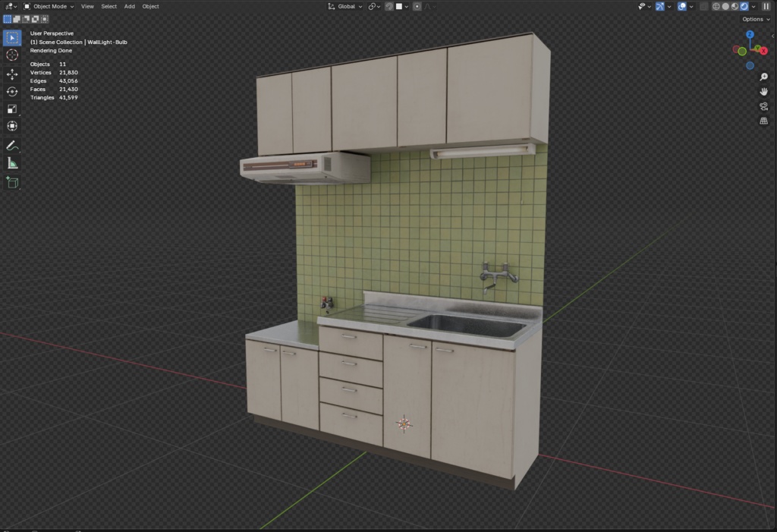Set selection mode to subtract
Image resolution: width=777 pixels, height=532 pixels.
26,19
